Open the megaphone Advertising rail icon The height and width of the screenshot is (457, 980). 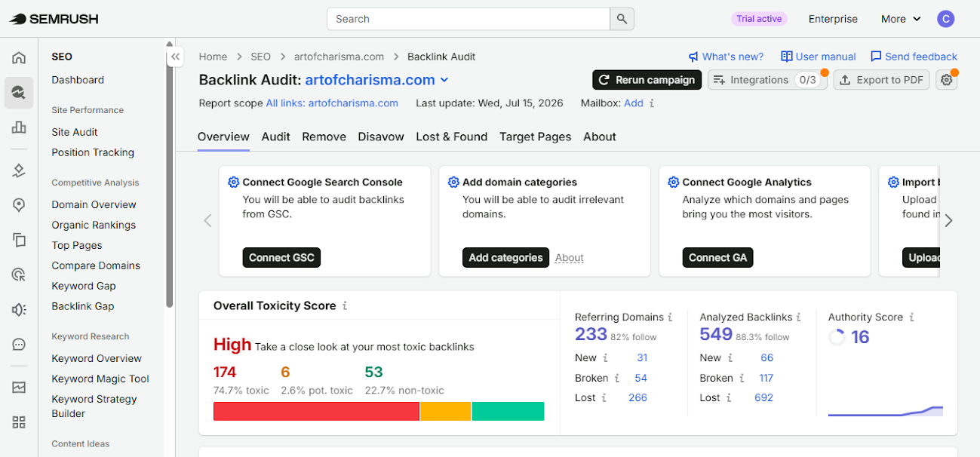(19, 309)
